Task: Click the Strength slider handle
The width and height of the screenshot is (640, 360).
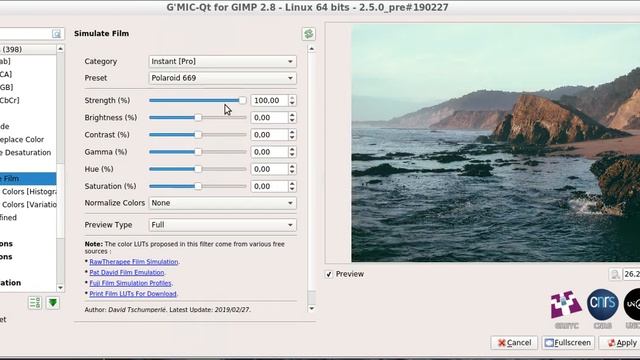Action: coord(242,100)
